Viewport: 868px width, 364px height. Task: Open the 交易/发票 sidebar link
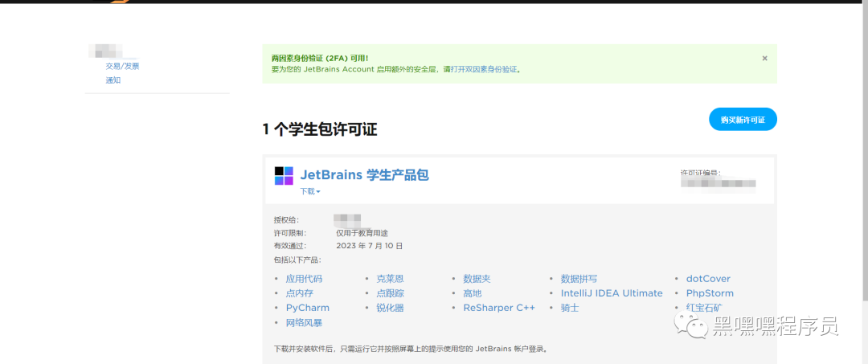click(122, 67)
